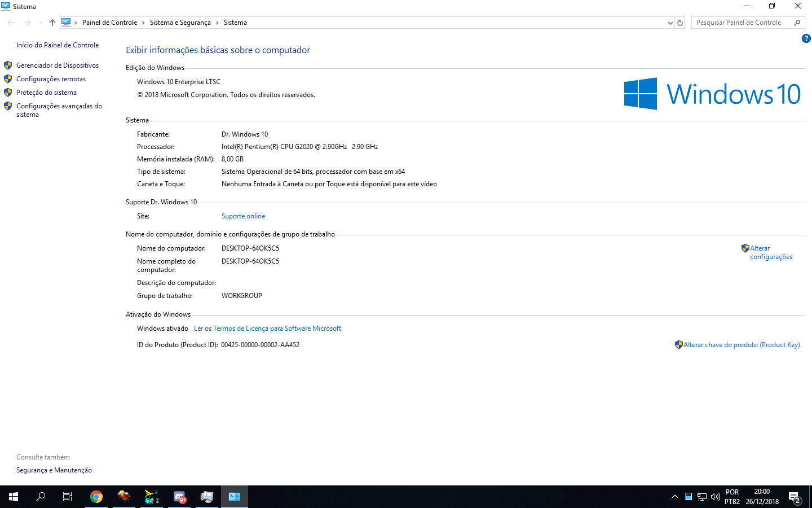Open Task View on the taskbar
The height and width of the screenshot is (508, 812).
pyautogui.click(x=68, y=497)
